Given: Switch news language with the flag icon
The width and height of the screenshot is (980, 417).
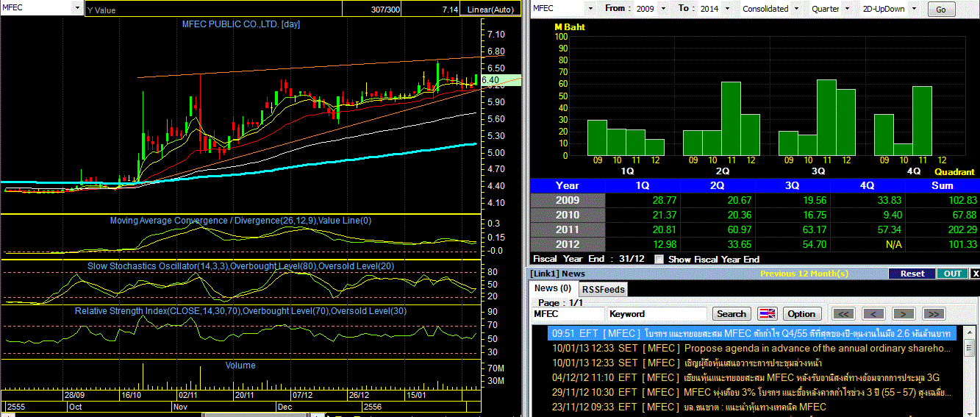Looking at the screenshot, I should [767, 313].
